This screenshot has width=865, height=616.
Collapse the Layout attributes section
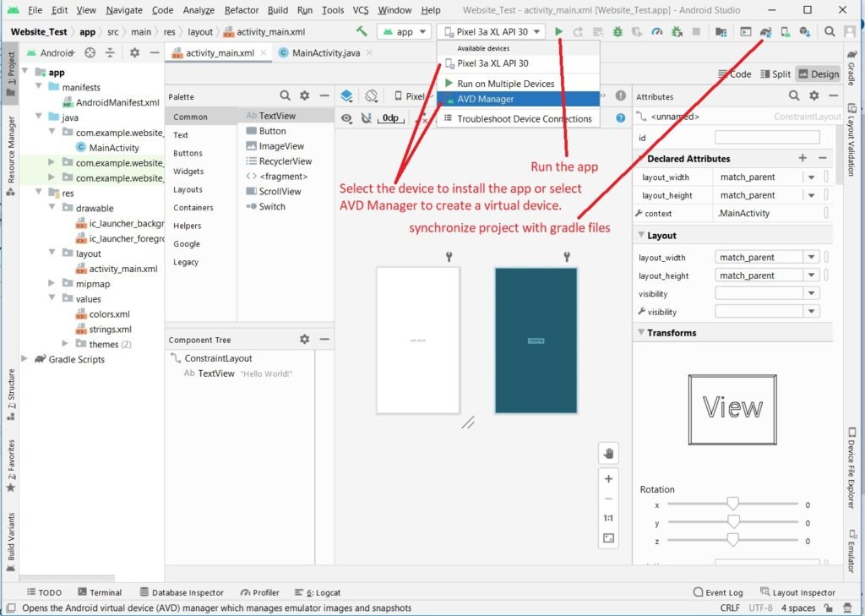641,235
